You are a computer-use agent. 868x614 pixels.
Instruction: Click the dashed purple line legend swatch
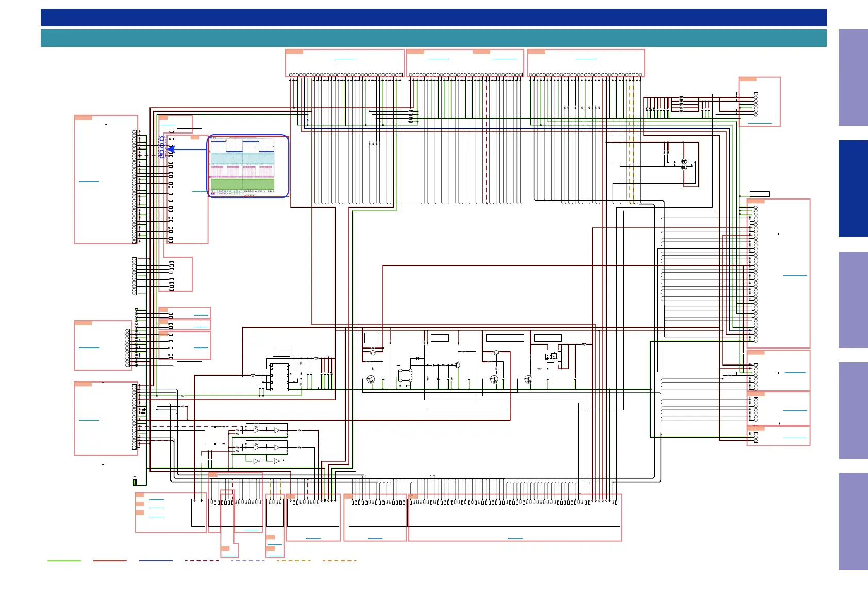[247, 560]
